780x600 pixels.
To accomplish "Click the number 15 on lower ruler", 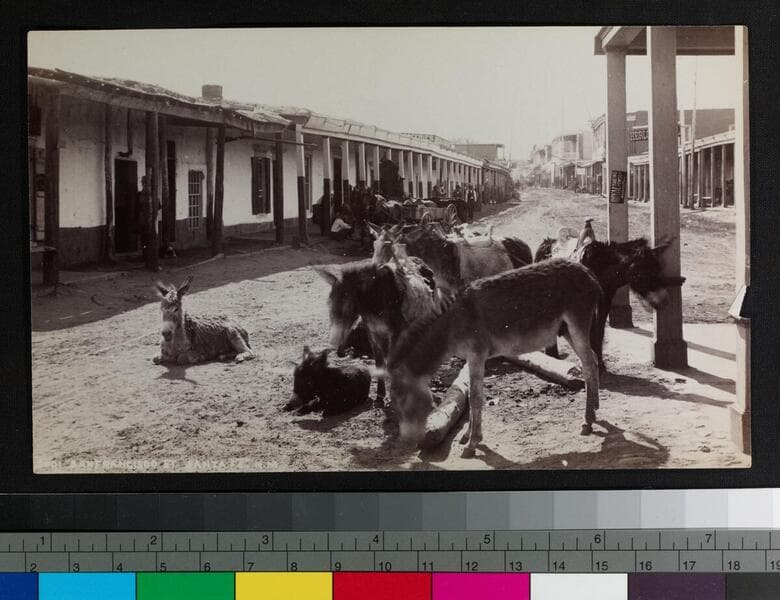I will (x=600, y=565).
